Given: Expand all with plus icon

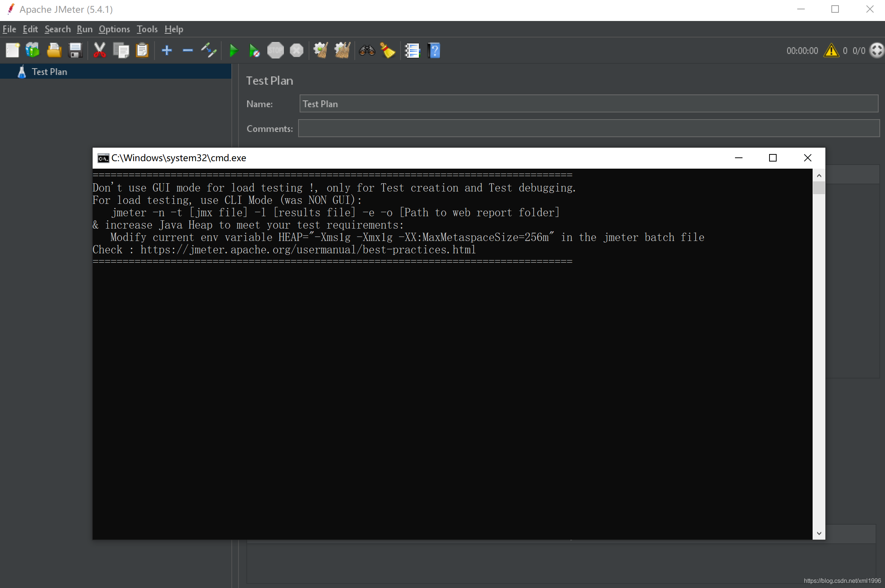Looking at the screenshot, I should pyautogui.click(x=167, y=50).
